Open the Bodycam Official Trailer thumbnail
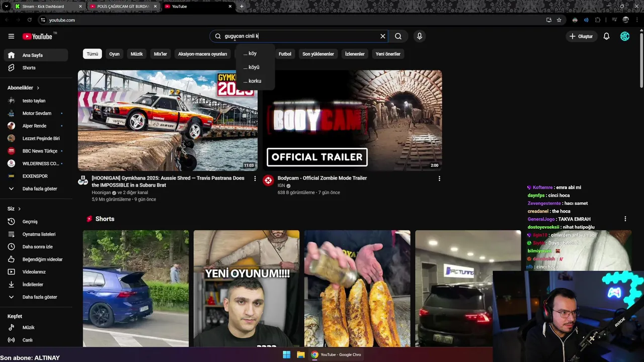The image size is (644, 362). click(352, 120)
